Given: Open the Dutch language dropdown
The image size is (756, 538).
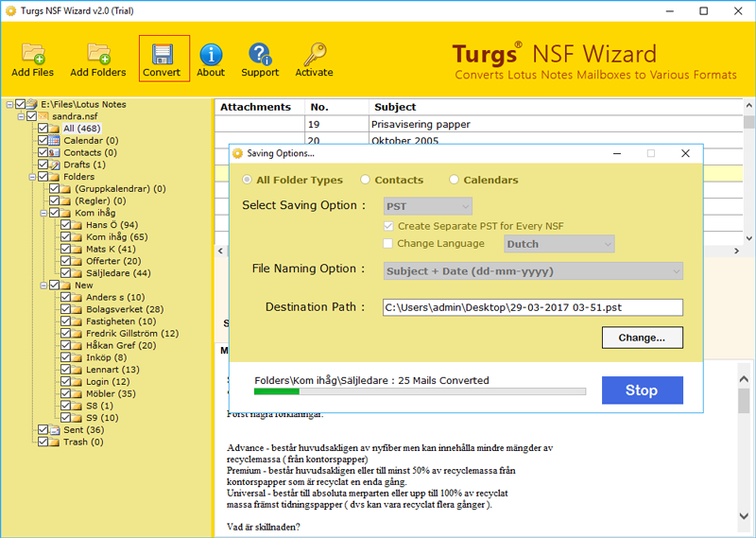Looking at the screenshot, I should tap(559, 244).
